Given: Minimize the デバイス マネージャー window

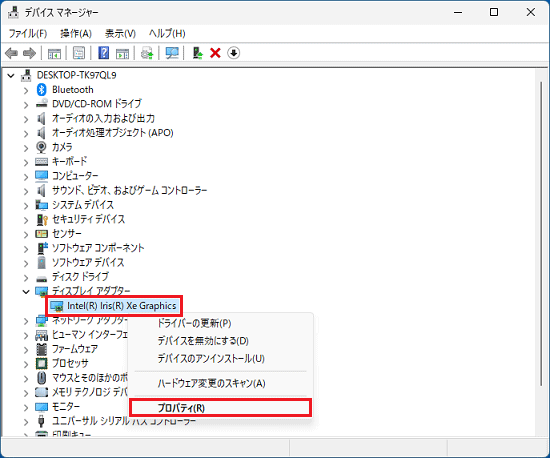Looking at the screenshot, I should 458,12.
